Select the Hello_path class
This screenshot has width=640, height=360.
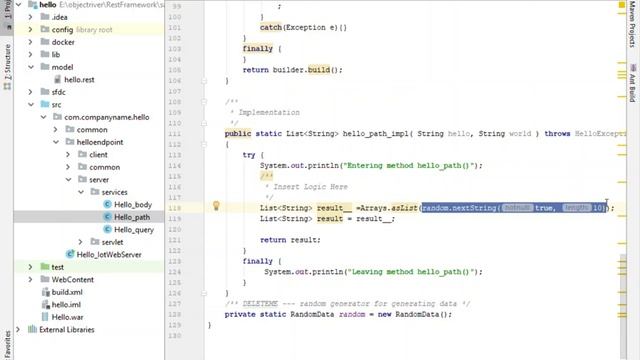(132, 217)
